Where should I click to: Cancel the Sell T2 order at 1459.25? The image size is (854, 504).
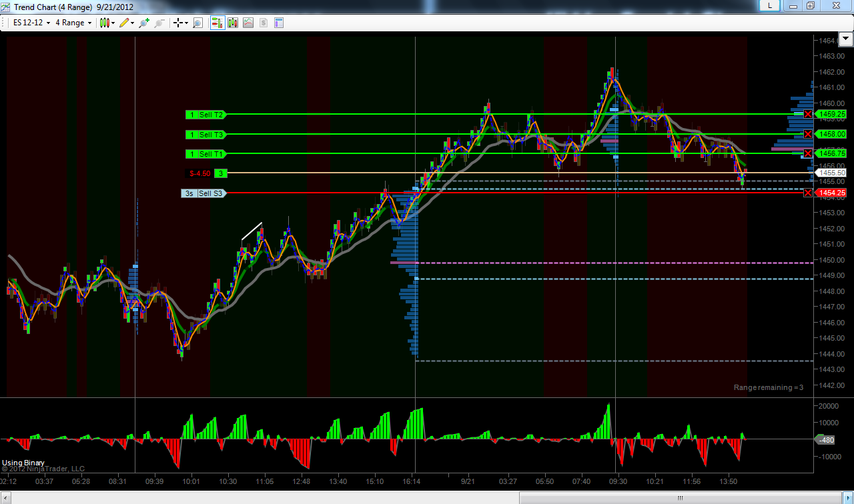pyautogui.click(x=808, y=114)
